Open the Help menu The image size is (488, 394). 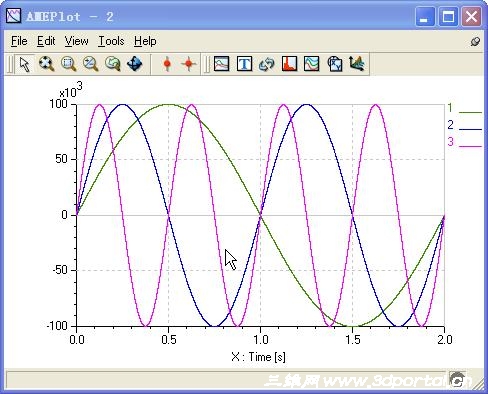(145, 41)
